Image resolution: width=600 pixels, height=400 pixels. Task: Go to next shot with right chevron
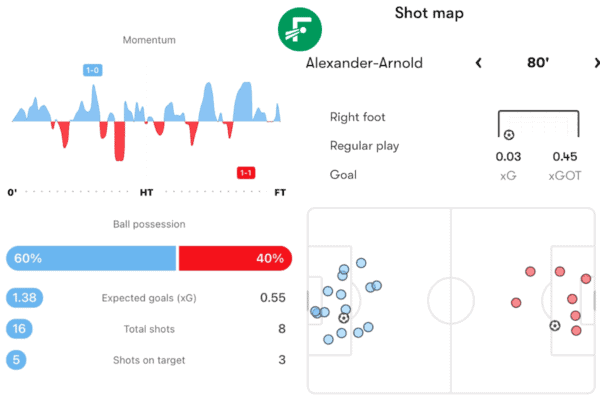point(597,63)
